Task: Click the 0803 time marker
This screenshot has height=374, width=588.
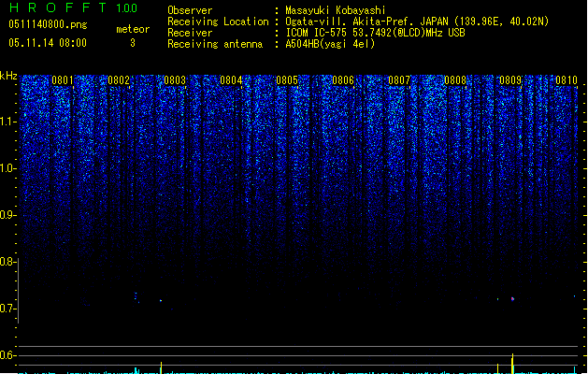Action: [x=175, y=80]
